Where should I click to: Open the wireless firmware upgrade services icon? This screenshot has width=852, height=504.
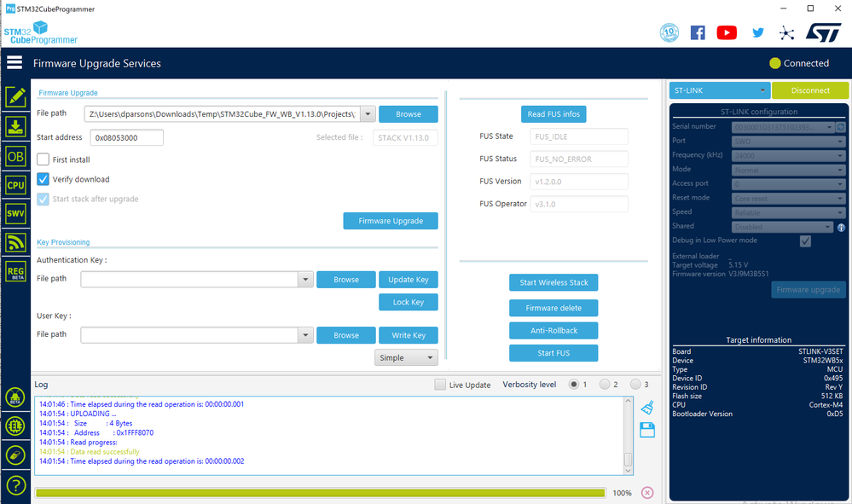tap(15, 242)
